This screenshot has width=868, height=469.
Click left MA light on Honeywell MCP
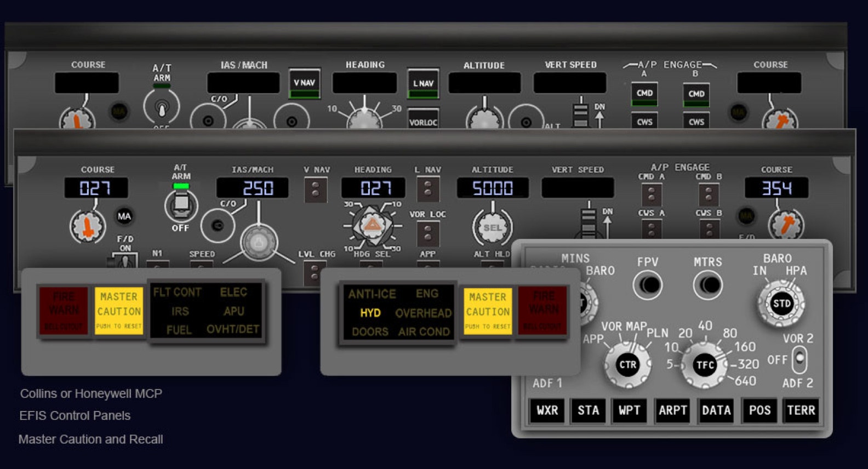(x=124, y=216)
